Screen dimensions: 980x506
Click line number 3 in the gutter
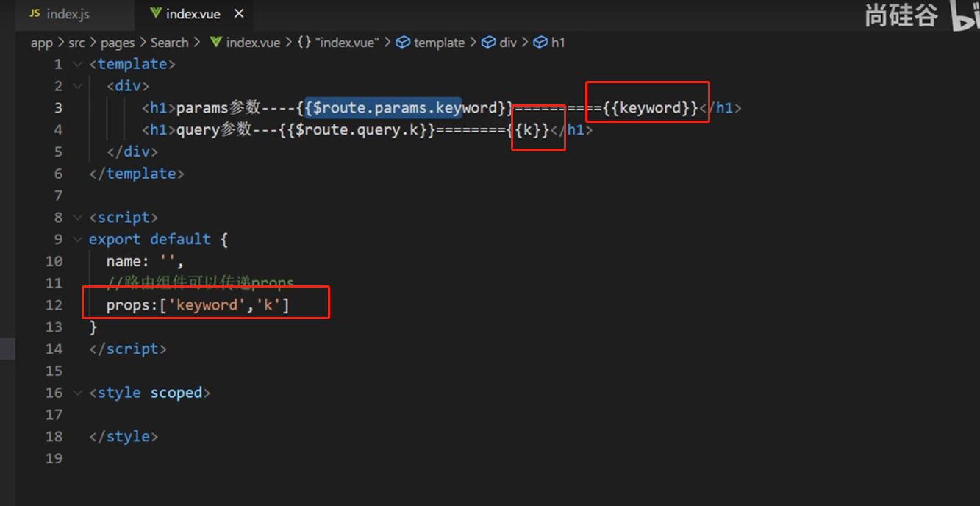[x=58, y=108]
